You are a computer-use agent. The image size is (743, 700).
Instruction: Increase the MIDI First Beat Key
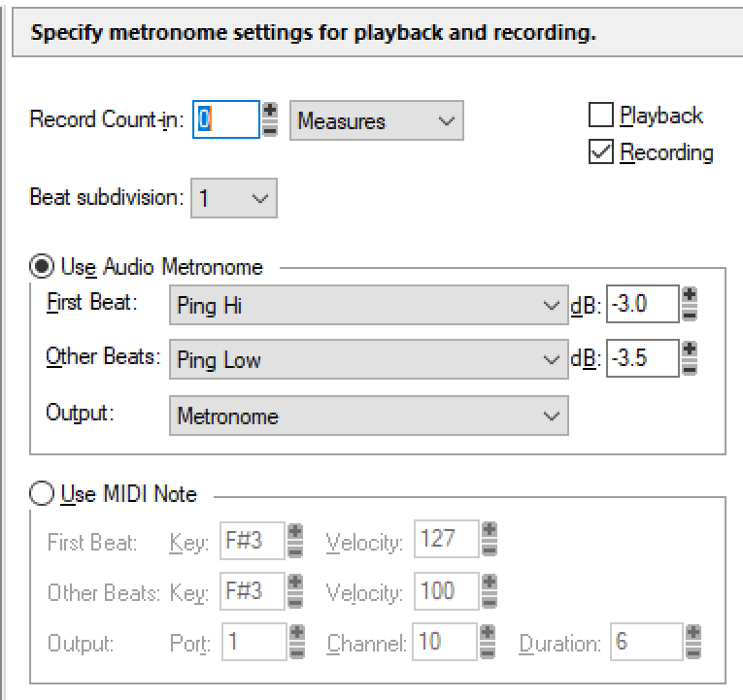pyautogui.click(x=295, y=531)
